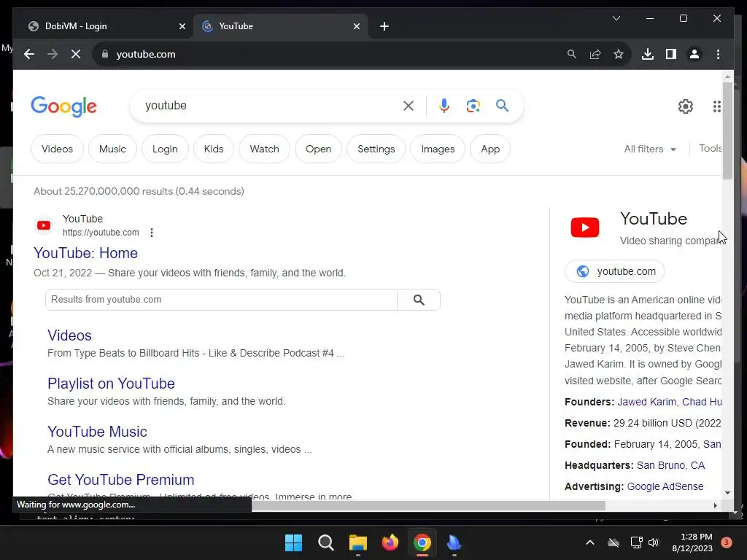Open the volume icon in system tray
The width and height of the screenshot is (747, 560).
pos(654,542)
